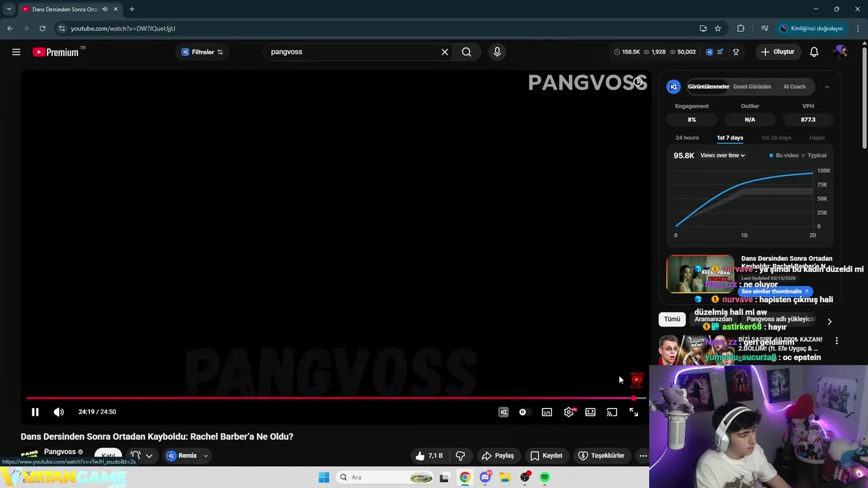
Task: Submit search with magnifier icon
Action: (x=467, y=52)
